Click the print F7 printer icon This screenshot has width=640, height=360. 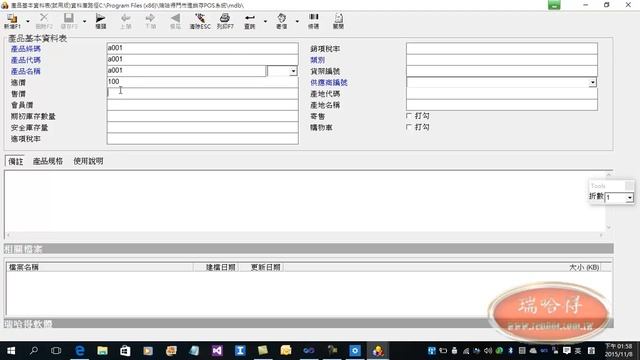click(225, 21)
